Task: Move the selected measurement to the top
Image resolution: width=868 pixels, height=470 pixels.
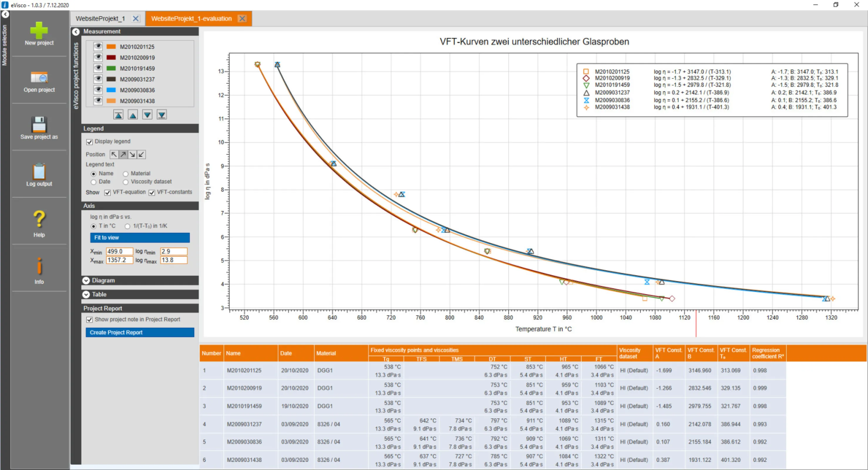Action: (118, 115)
